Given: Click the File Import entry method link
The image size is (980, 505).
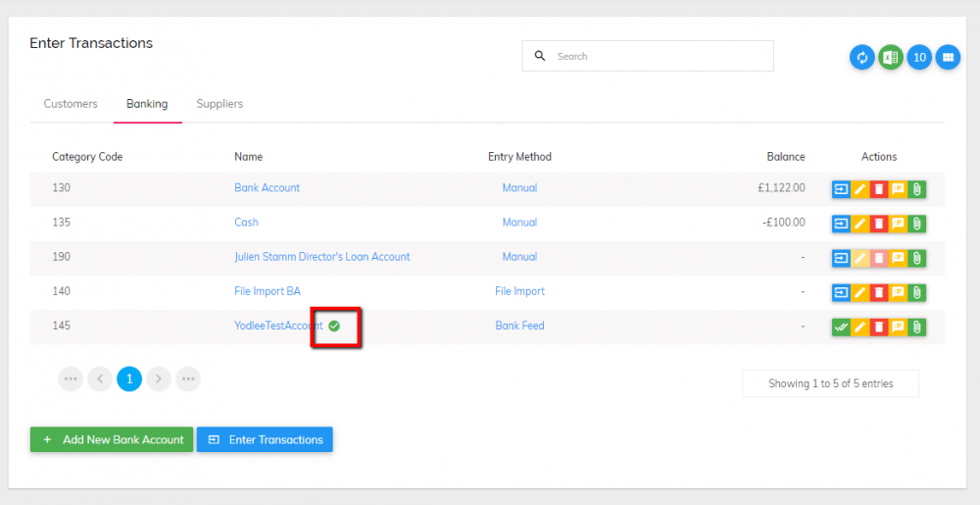Looking at the screenshot, I should [519, 290].
